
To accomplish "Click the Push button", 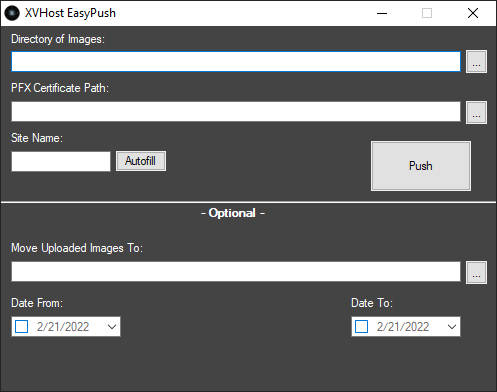I will coord(421,166).
